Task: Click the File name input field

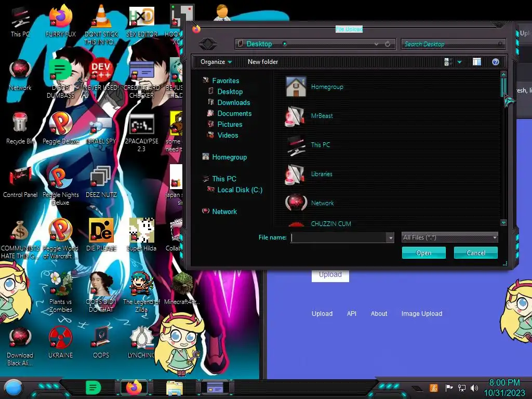Action: (339, 237)
